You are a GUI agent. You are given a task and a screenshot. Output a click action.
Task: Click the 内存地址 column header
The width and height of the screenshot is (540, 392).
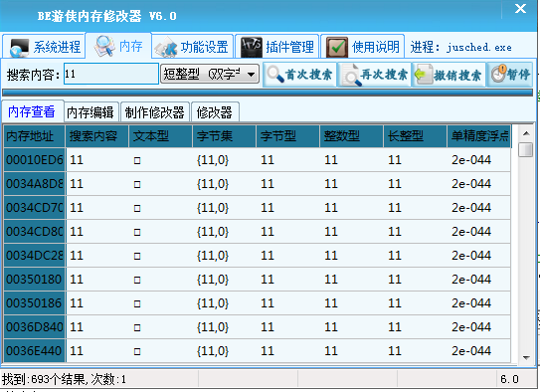(x=35, y=136)
